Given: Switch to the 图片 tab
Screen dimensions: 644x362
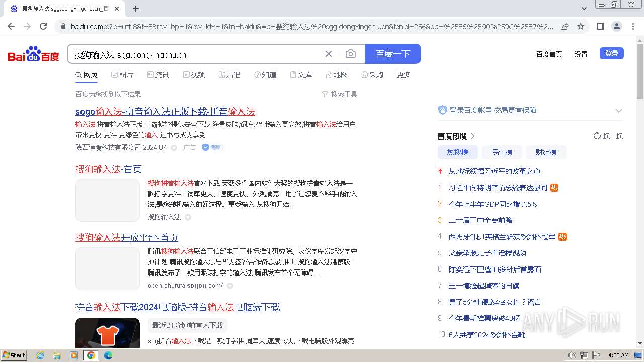Looking at the screenshot, I should [x=122, y=75].
